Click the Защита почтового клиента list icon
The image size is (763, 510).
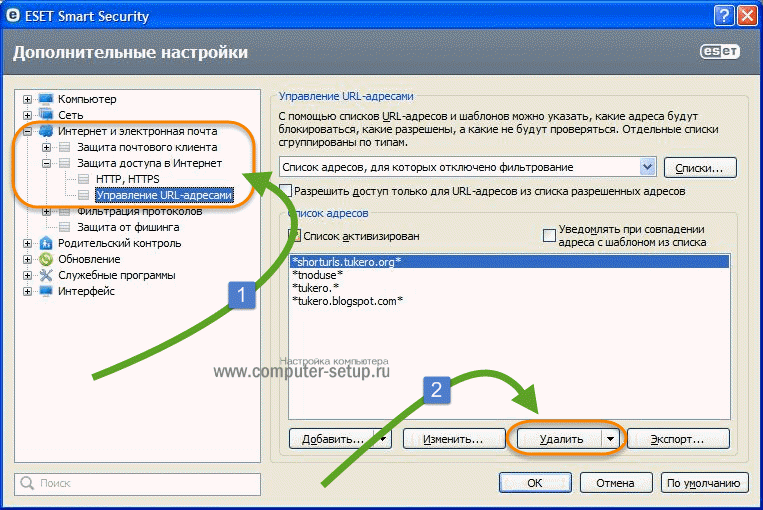[64, 147]
